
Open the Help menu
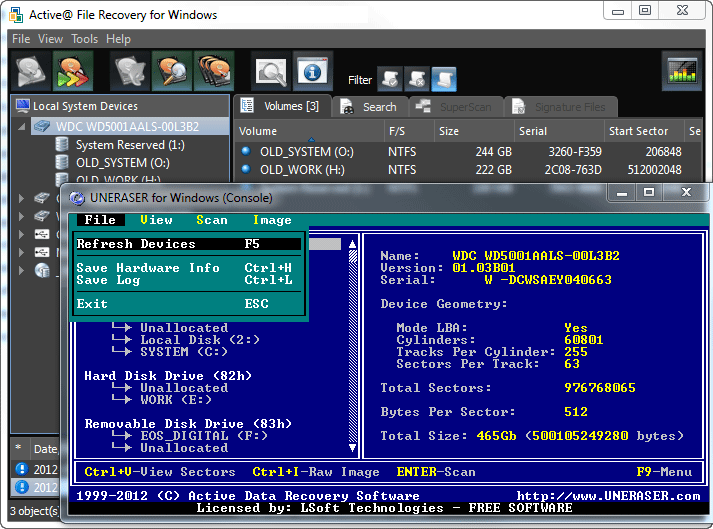118,39
